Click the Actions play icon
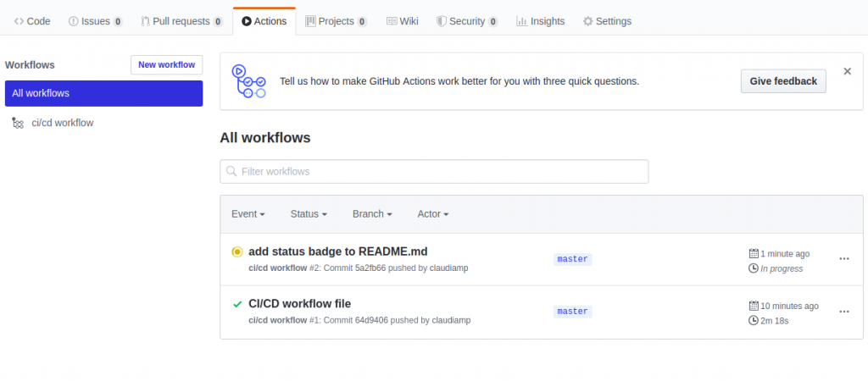The height and width of the screenshot is (381, 868). pos(247,21)
